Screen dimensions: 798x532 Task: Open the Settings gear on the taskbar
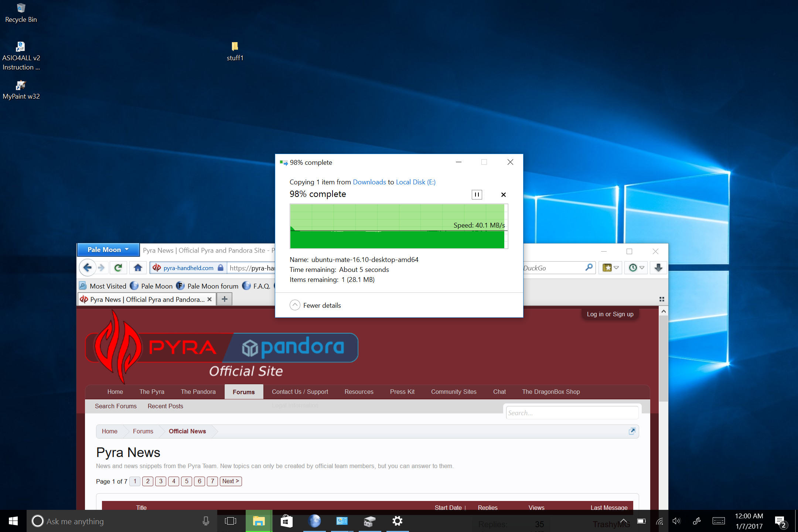pos(397,521)
